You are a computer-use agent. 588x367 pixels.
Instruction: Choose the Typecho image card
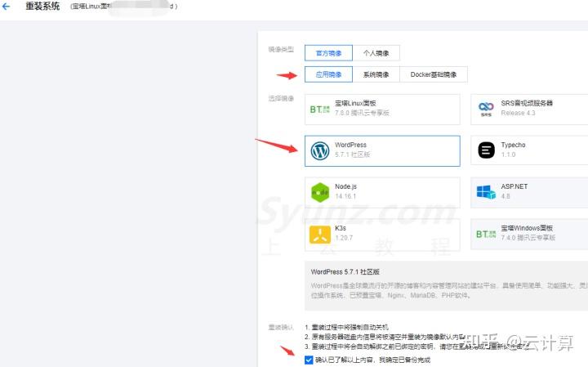529,150
